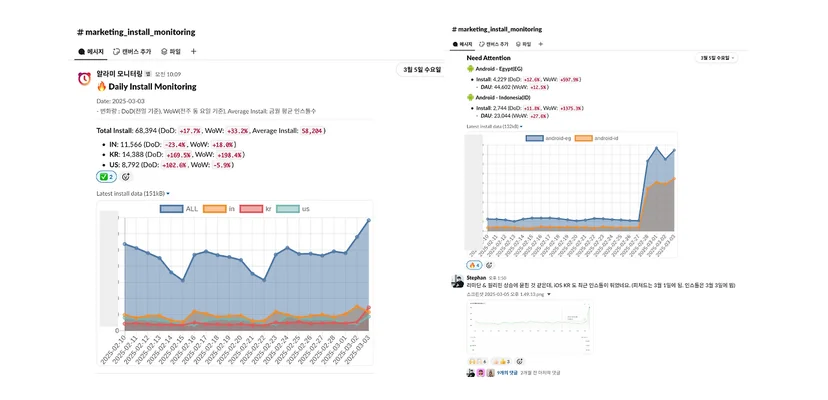Screen dimensions: 828x400
Task: Open the date dropdown at top right
Action: point(717,58)
